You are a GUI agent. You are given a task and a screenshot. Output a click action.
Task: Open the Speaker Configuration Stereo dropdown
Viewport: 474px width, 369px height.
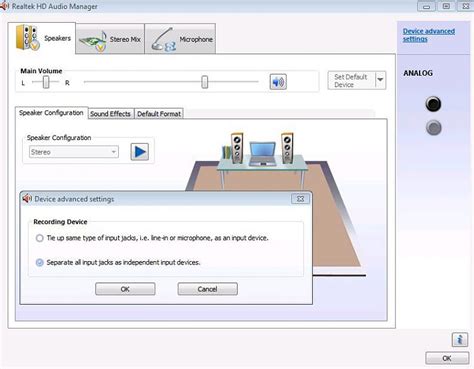click(74, 152)
